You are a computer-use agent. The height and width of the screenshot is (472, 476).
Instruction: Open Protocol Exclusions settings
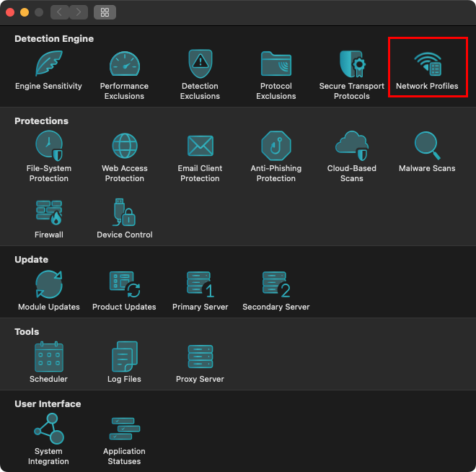pyautogui.click(x=276, y=65)
